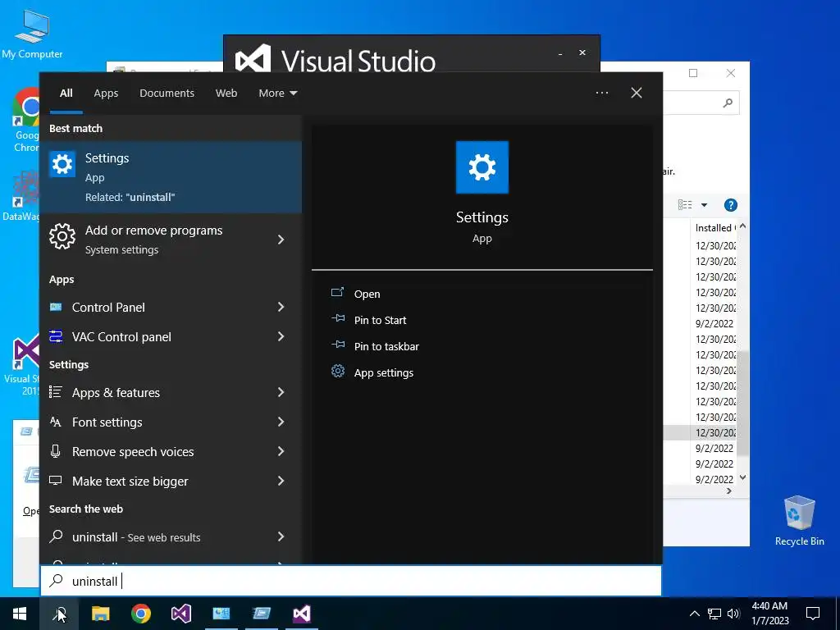Click Pin to taskbar
This screenshot has width=840, height=630.
386,347
